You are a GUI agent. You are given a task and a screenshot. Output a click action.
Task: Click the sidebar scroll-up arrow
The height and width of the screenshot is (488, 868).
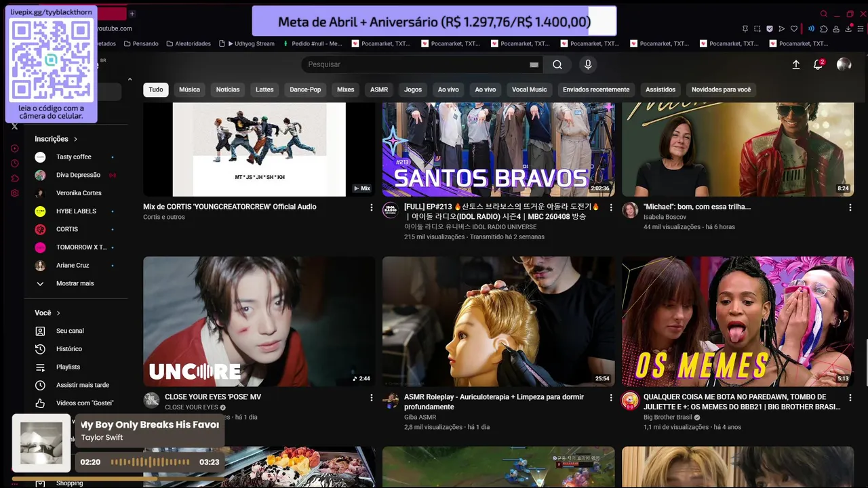[130, 79]
